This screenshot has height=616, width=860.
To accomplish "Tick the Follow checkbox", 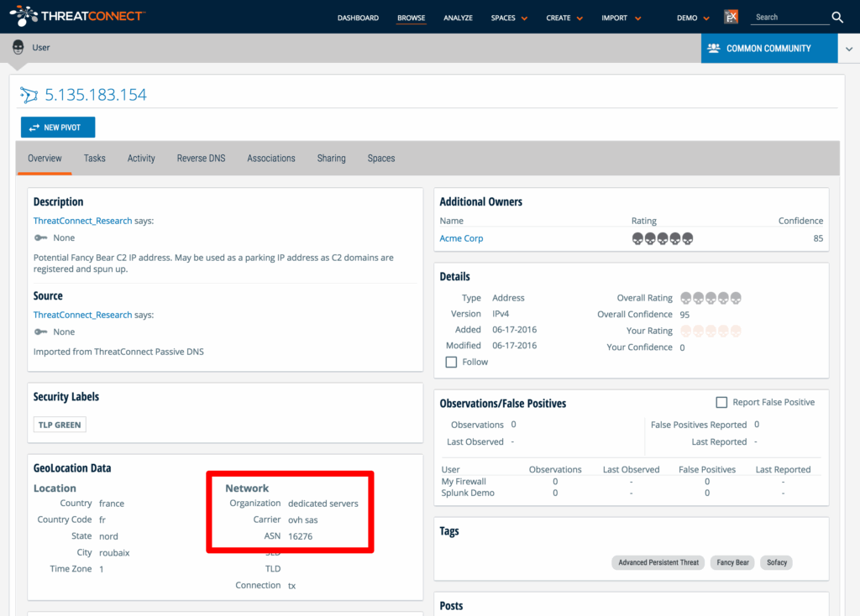I will click(451, 363).
